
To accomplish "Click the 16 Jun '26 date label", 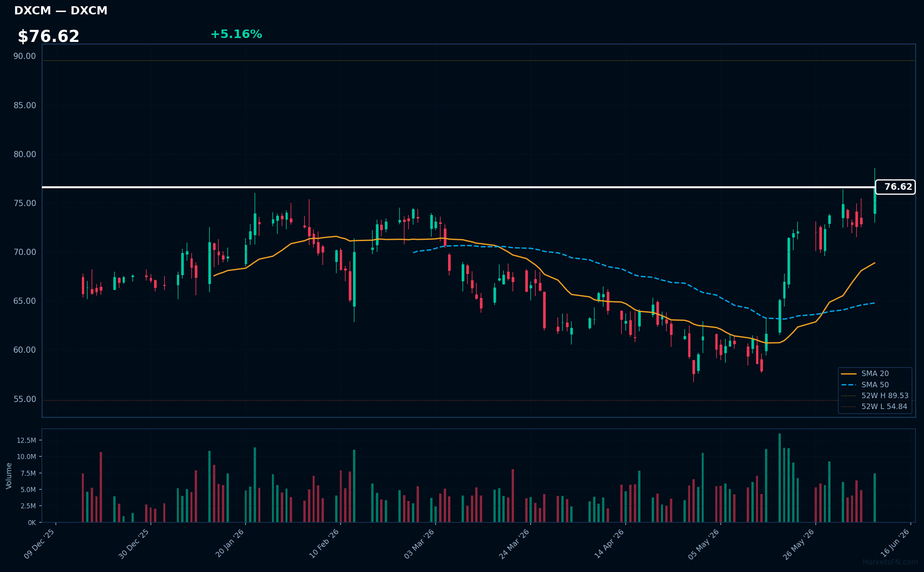I will pos(895,544).
